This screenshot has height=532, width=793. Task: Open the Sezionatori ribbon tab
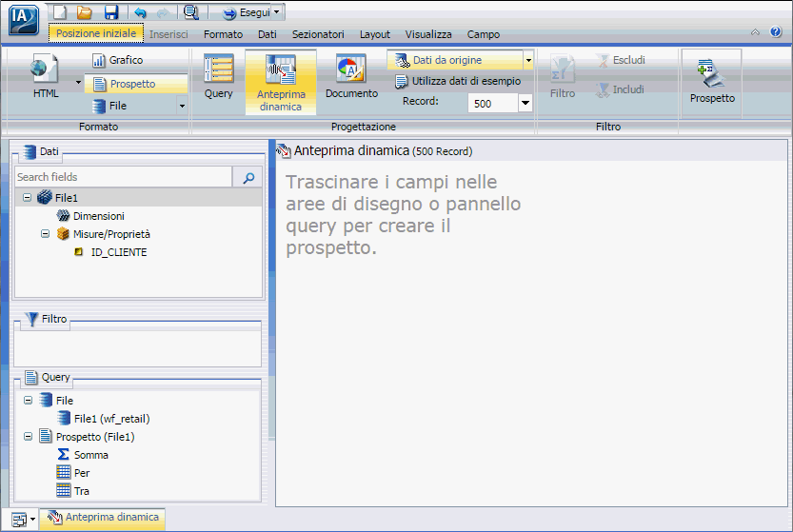[x=318, y=34]
